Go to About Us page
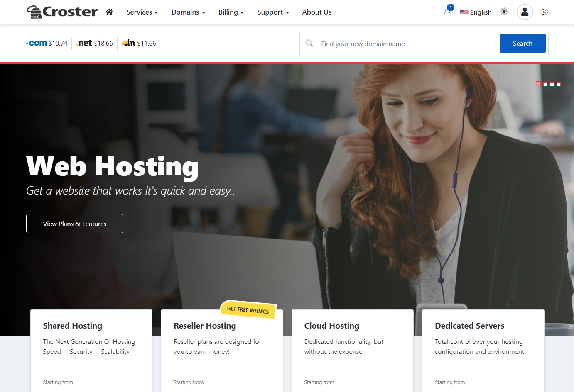 [316, 12]
